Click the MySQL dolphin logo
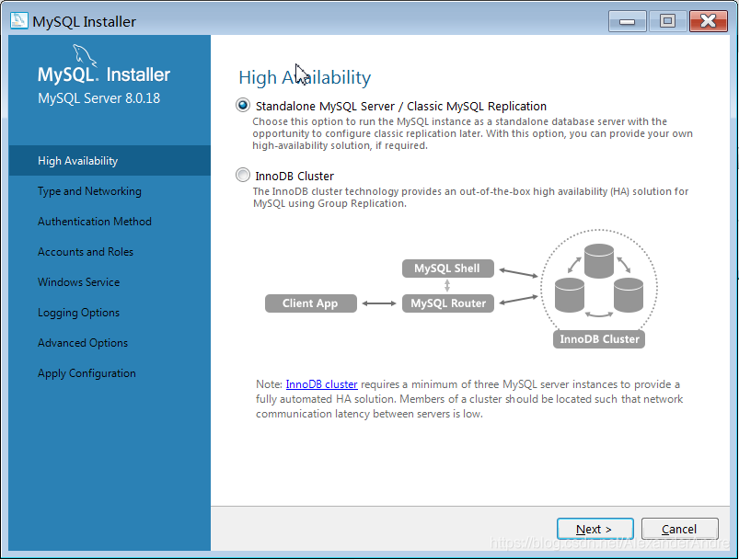This screenshot has height=560, width=739. pos(85,55)
